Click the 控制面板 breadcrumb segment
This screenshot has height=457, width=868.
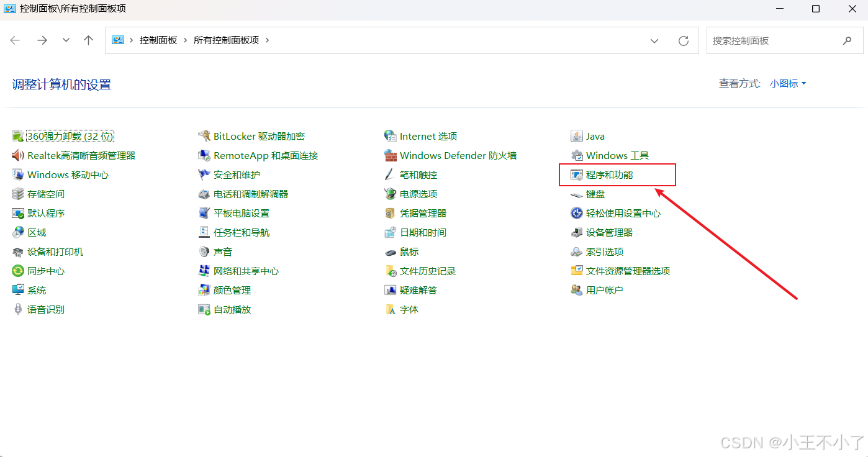pyautogui.click(x=158, y=40)
